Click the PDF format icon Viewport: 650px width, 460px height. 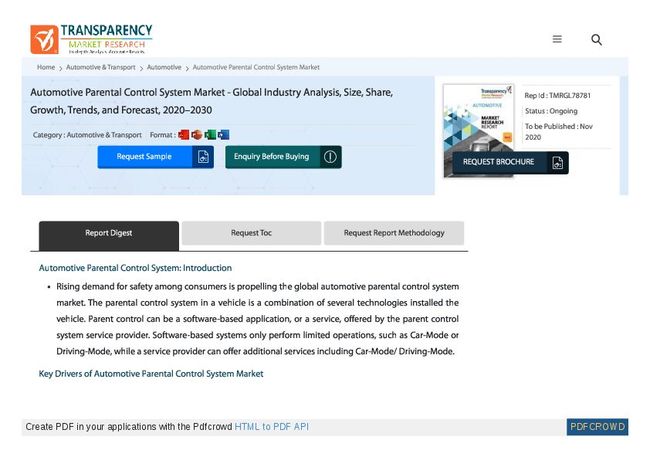click(183, 135)
